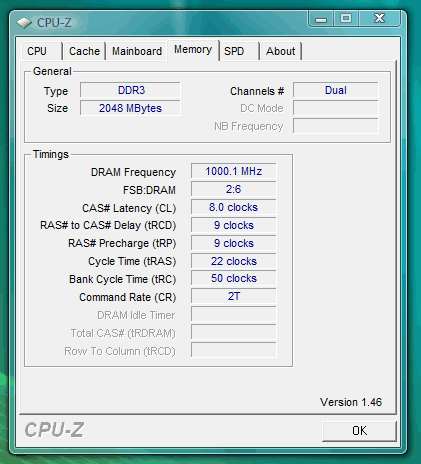Click the CPU-Z title bar app icon
This screenshot has width=421, height=464.
24,23
